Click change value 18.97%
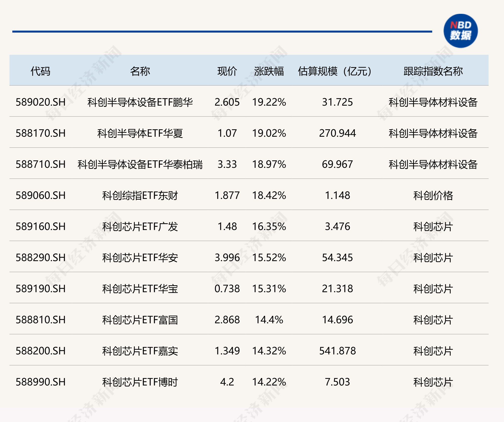 [x=269, y=164]
